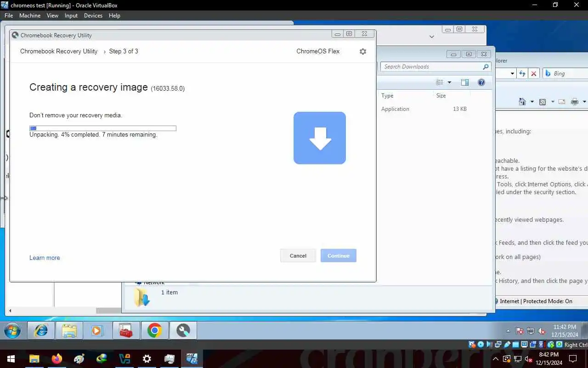
Task: Click the host clock showing 8:42 PM
Action: (549, 359)
